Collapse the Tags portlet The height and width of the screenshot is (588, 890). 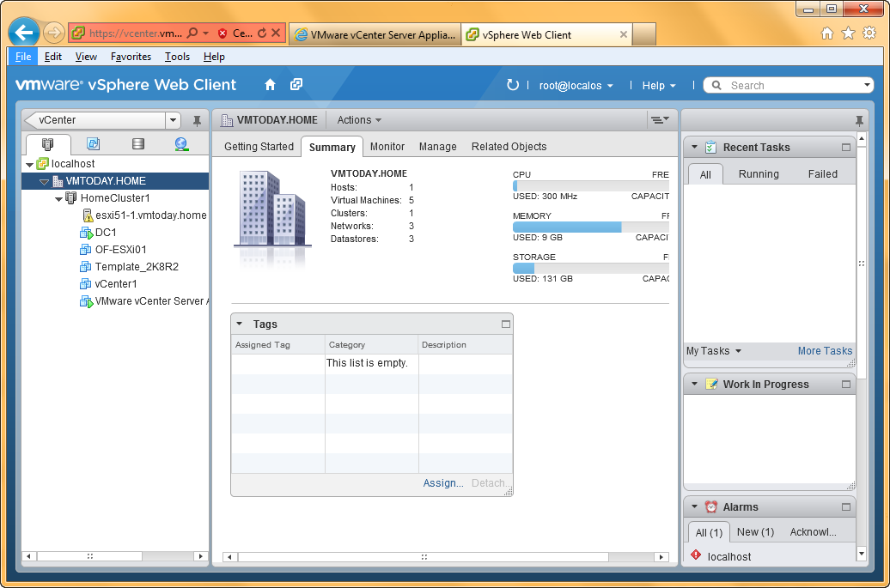point(240,324)
